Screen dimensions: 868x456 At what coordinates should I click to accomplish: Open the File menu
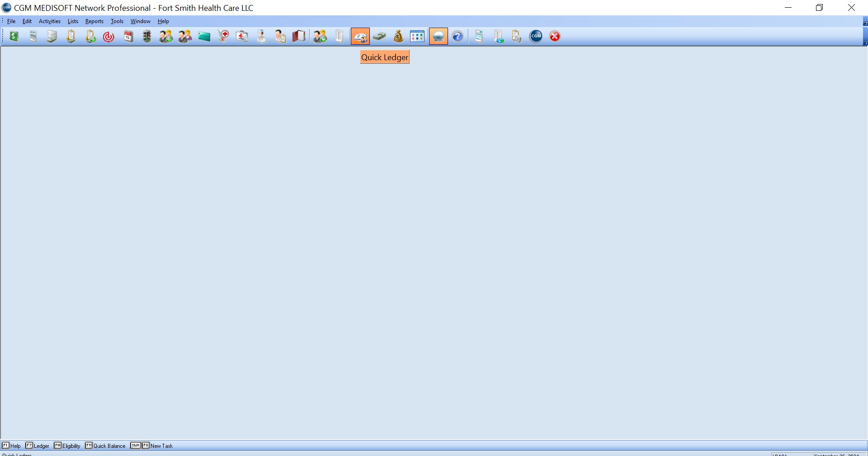pyautogui.click(x=11, y=21)
